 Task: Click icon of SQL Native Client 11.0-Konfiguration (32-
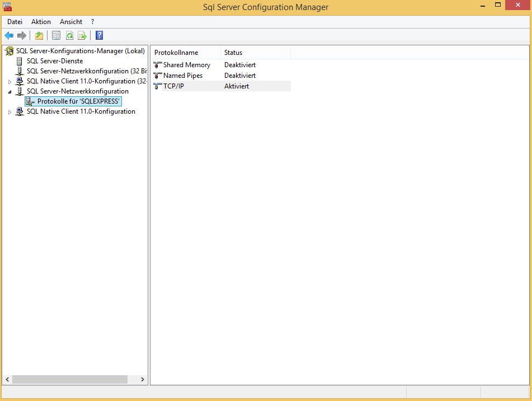20,81
